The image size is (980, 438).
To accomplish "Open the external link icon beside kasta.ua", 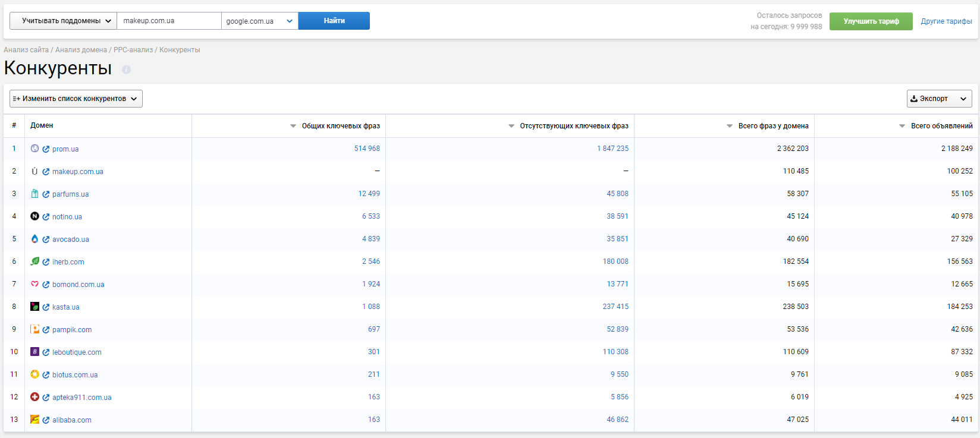I will [46, 307].
